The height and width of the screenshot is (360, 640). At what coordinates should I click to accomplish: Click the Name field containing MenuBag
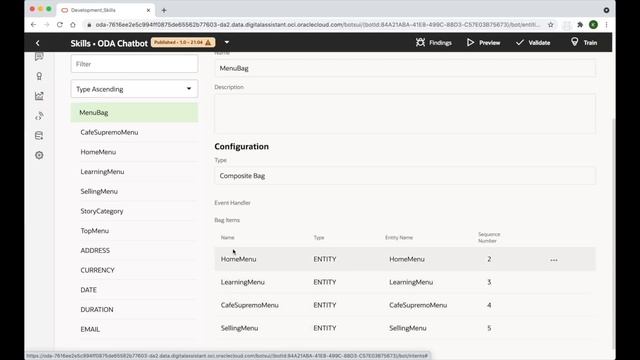point(405,68)
